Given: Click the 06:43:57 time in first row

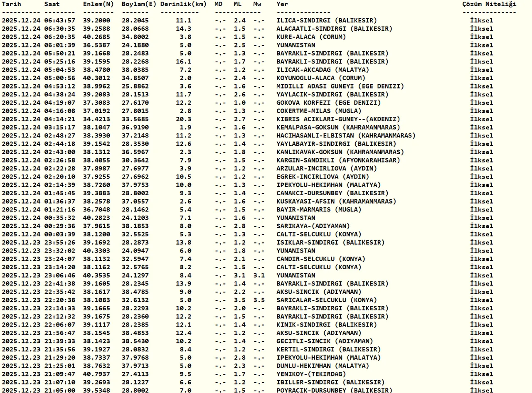Looking at the screenshot, I should click(x=60, y=20).
